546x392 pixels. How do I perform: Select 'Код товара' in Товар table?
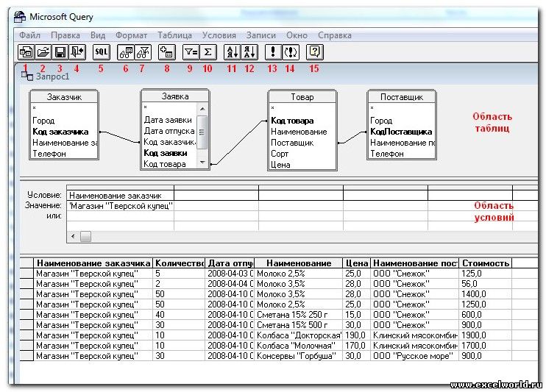292,121
